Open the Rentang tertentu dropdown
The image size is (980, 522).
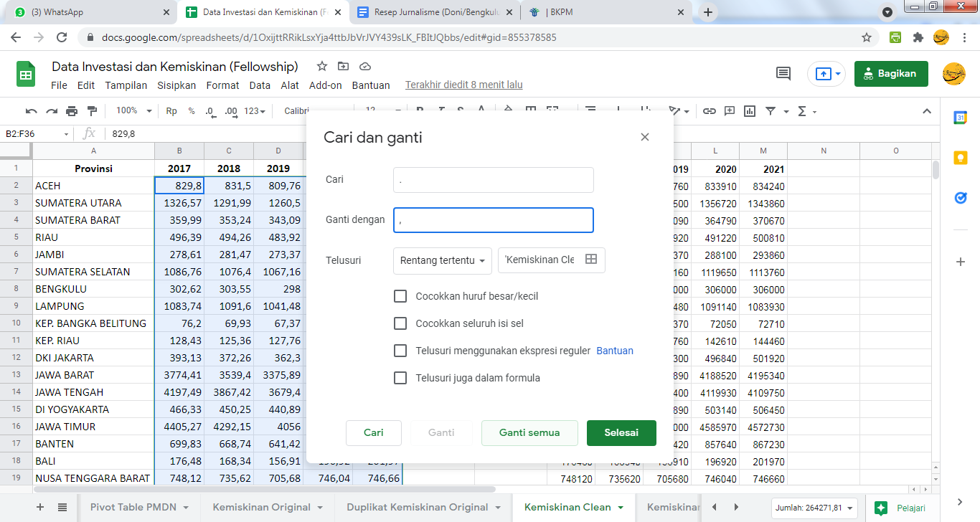(x=442, y=260)
